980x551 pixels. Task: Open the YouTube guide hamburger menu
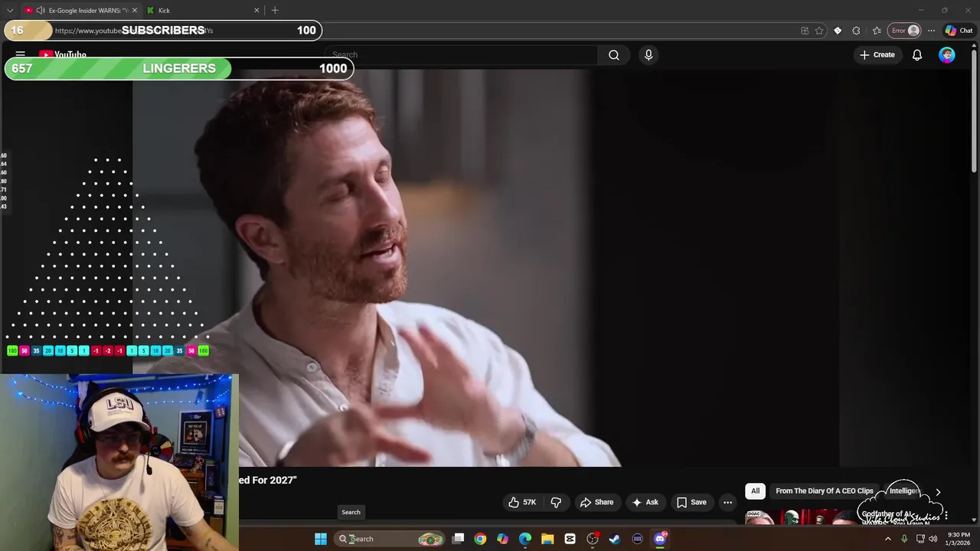tap(21, 54)
